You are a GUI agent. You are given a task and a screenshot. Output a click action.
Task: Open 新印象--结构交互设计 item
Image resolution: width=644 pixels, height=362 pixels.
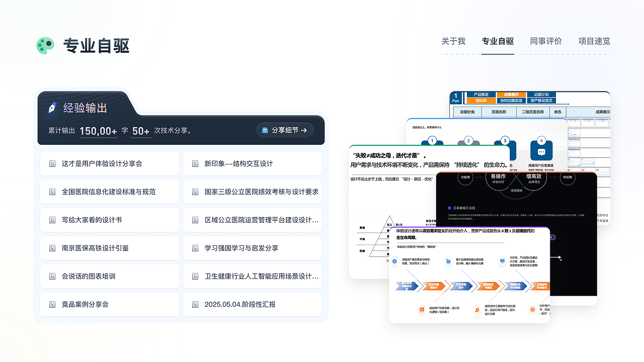click(253, 164)
